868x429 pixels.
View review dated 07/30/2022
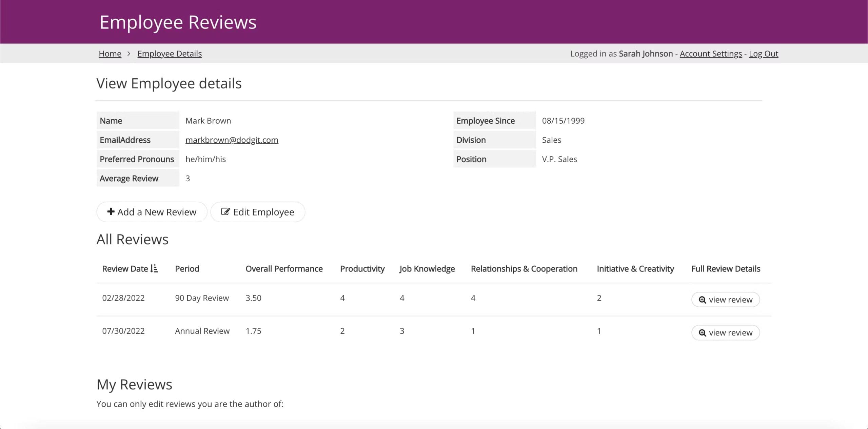tap(725, 333)
